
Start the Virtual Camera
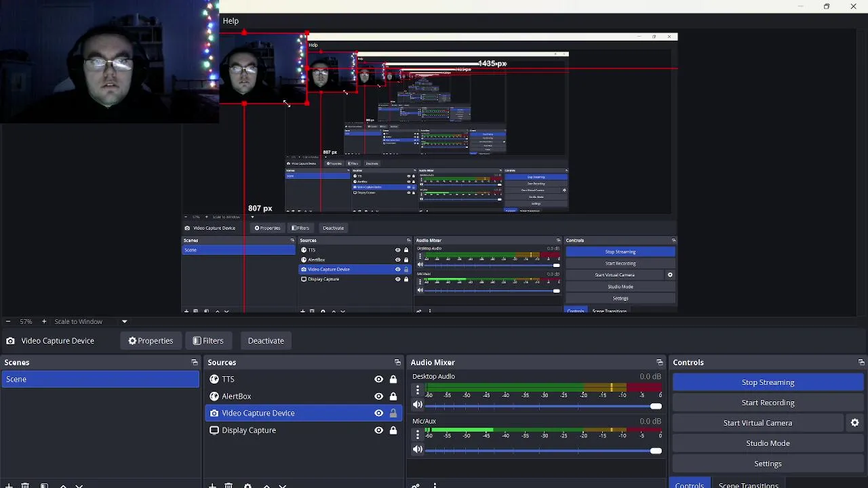757,423
